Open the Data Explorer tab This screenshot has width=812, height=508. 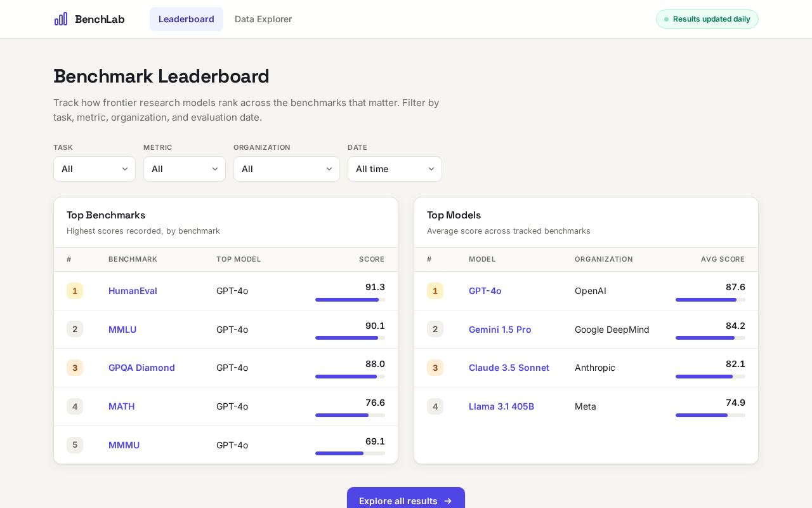pos(263,19)
